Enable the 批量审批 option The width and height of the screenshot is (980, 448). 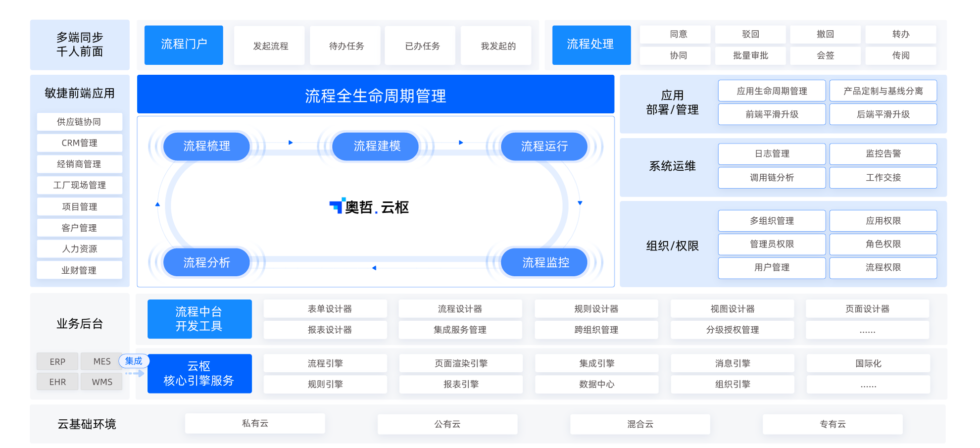(750, 55)
